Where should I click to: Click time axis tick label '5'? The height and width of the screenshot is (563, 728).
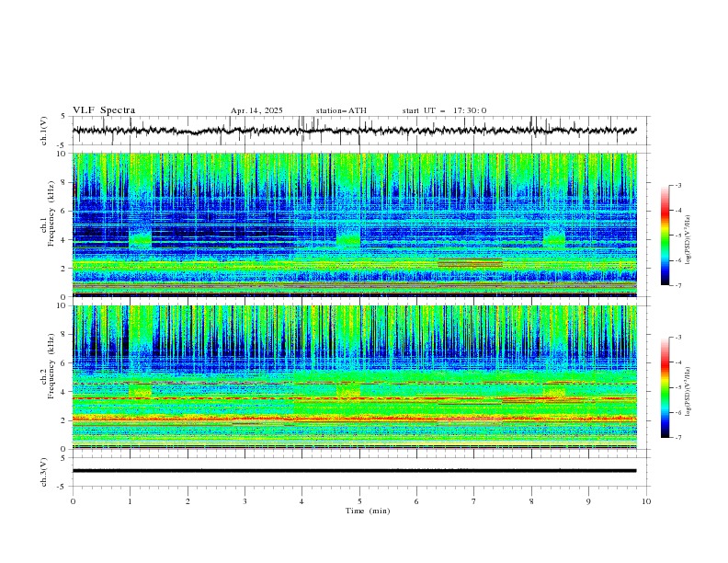[x=359, y=501]
